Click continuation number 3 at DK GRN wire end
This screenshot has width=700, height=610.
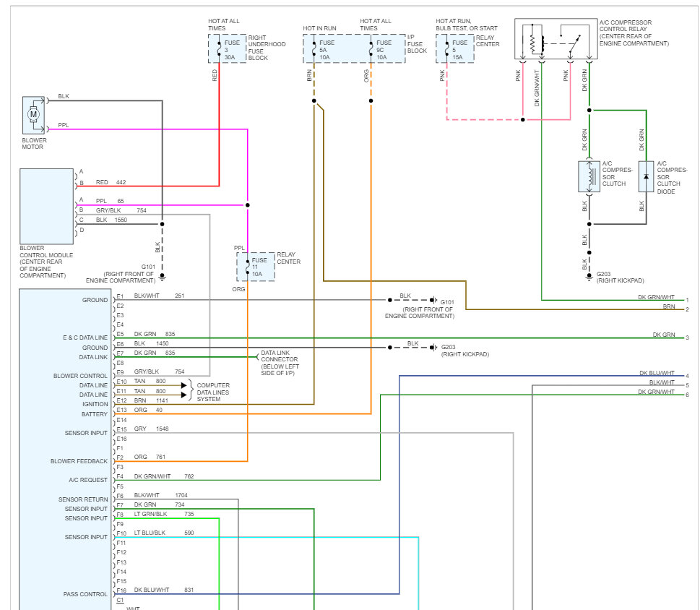click(688, 338)
